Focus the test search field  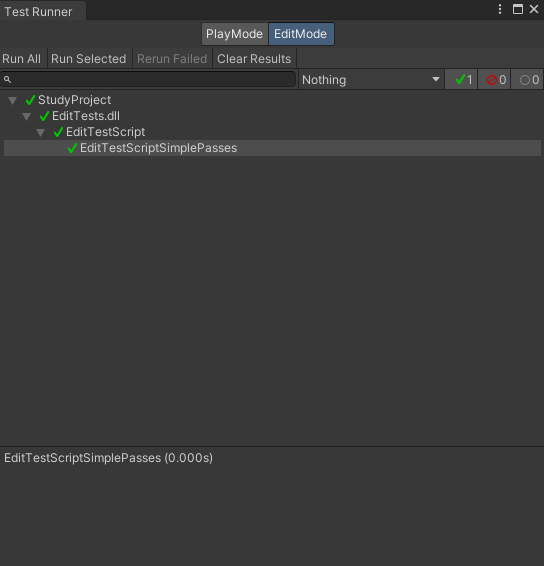pos(148,79)
